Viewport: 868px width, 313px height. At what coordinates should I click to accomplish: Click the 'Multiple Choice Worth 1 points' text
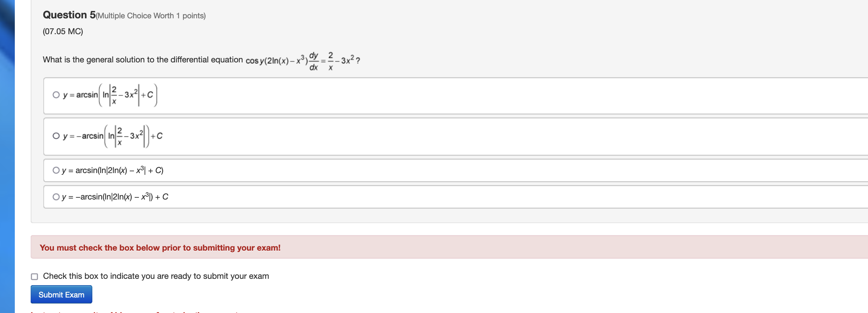150,16
